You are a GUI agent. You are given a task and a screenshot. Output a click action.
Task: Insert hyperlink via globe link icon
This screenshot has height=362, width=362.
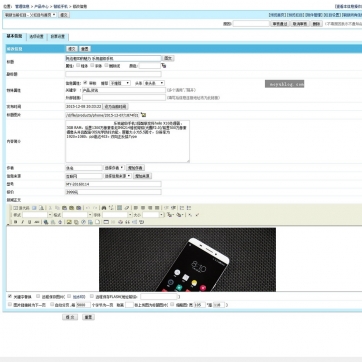tap(46, 222)
